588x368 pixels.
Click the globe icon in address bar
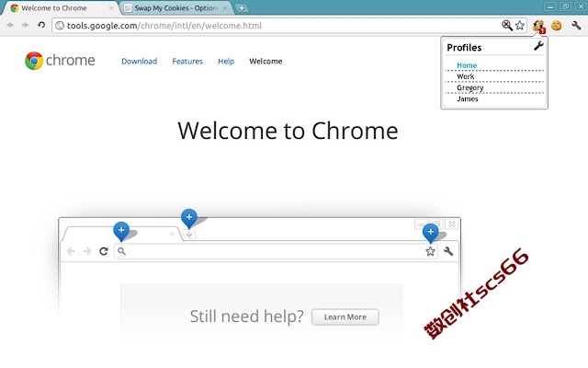click(59, 25)
